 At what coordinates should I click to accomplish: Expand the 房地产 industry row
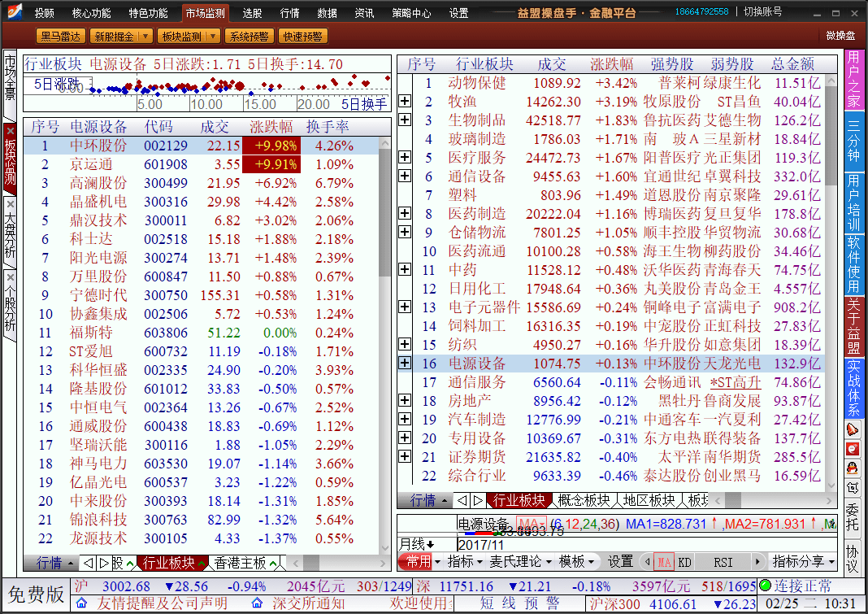[405, 400]
